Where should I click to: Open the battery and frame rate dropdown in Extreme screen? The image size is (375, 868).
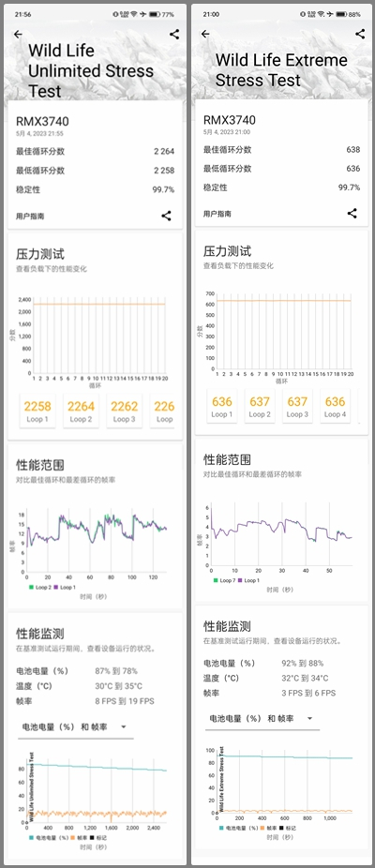pos(262,719)
